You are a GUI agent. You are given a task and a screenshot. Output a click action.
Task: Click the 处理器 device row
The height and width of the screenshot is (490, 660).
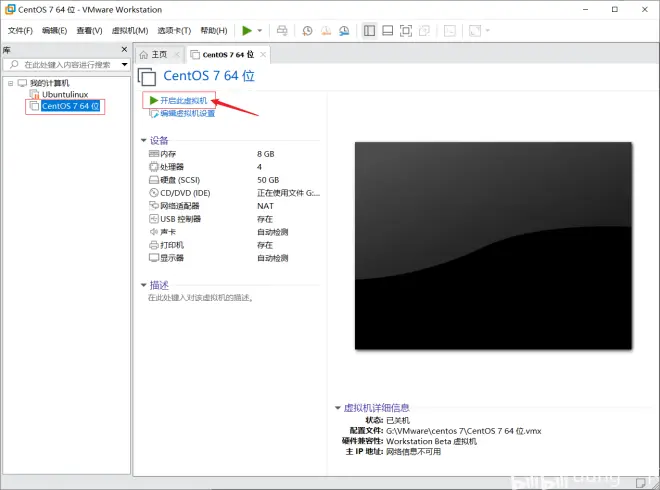(x=234, y=167)
